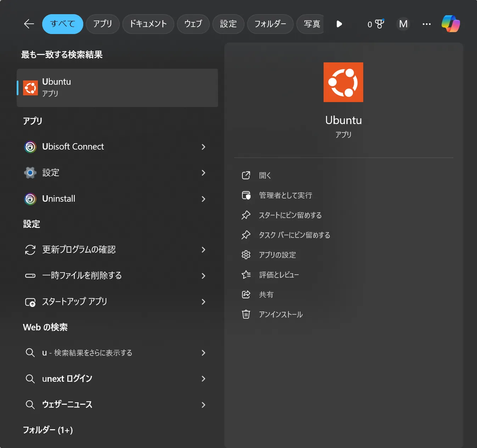The height and width of the screenshot is (448, 477).
Task: Switch to the 写真 filter tab
Action: point(311,24)
